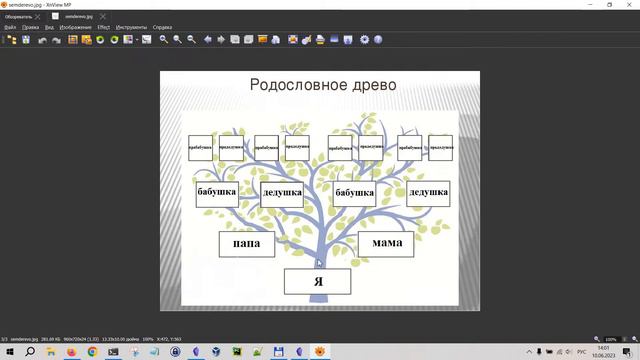Open Settings using the gear icon
Screen dimensions: 640x360
tap(364, 40)
